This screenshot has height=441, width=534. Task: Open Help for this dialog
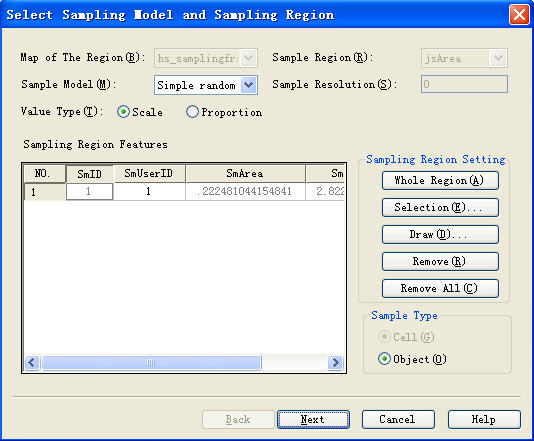click(484, 419)
